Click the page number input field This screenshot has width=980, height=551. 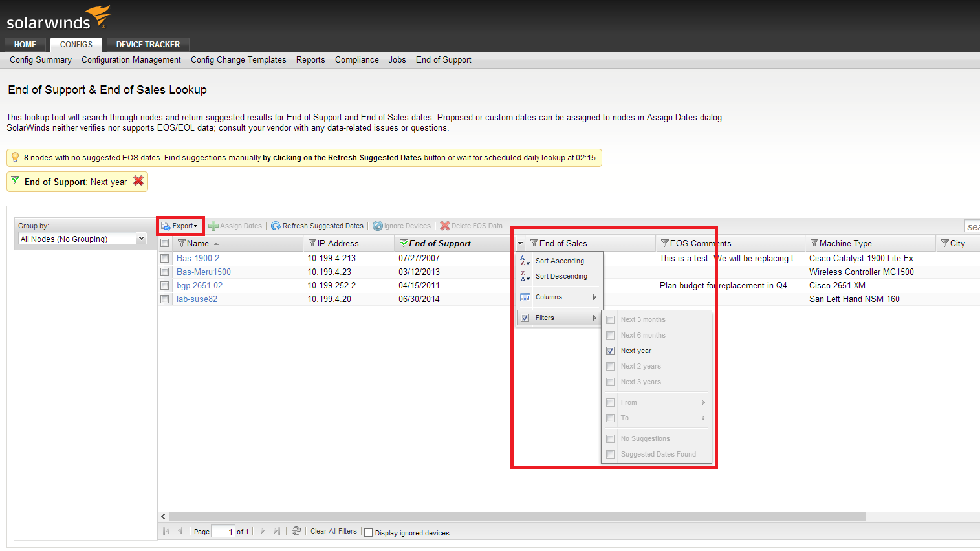coord(223,532)
